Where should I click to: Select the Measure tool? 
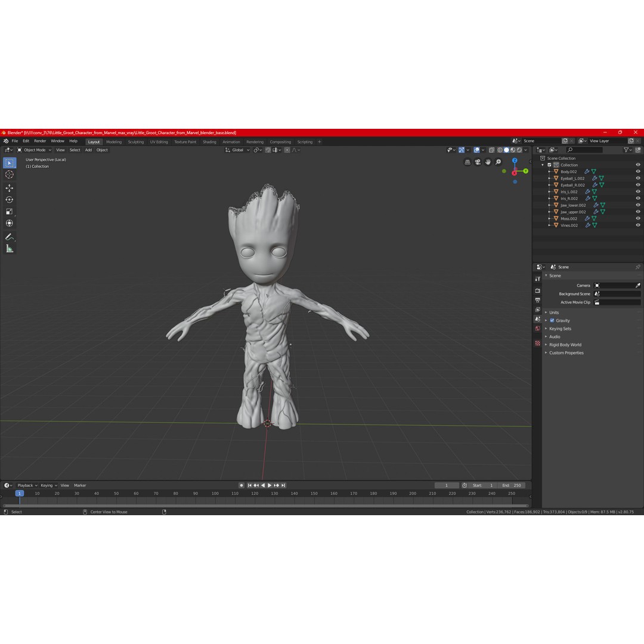pos(10,249)
